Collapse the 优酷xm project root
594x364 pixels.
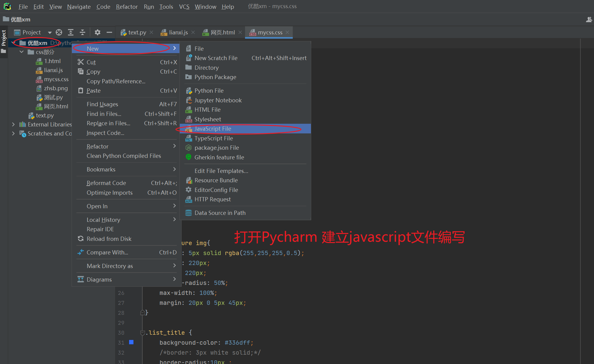click(x=13, y=43)
